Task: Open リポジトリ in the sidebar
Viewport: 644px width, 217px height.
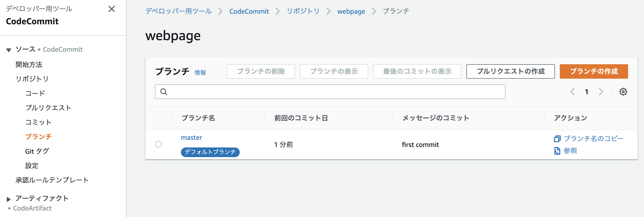Action: pos(32,79)
